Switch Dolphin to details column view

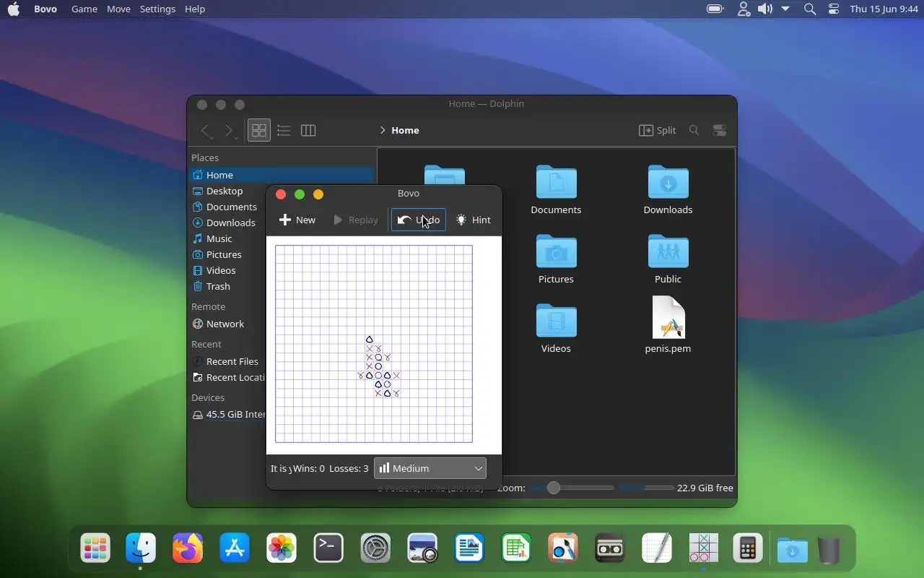point(308,130)
